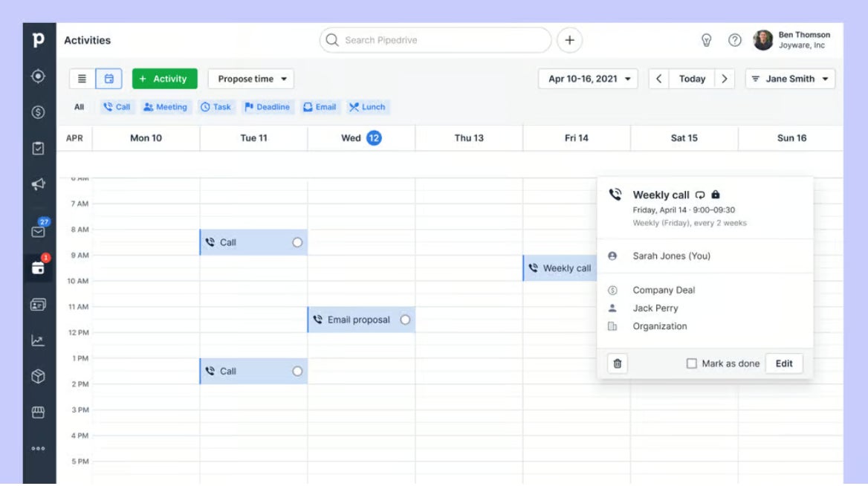
Task: Tick Mark as done checkbox
Action: click(x=691, y=363)
